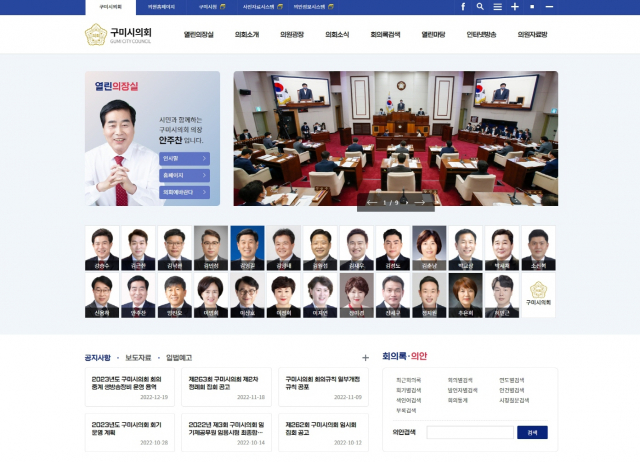The width and height of the screenshot is (640, 462).
Task: Open the 홈페이지 chairman button
Action: 185,175
